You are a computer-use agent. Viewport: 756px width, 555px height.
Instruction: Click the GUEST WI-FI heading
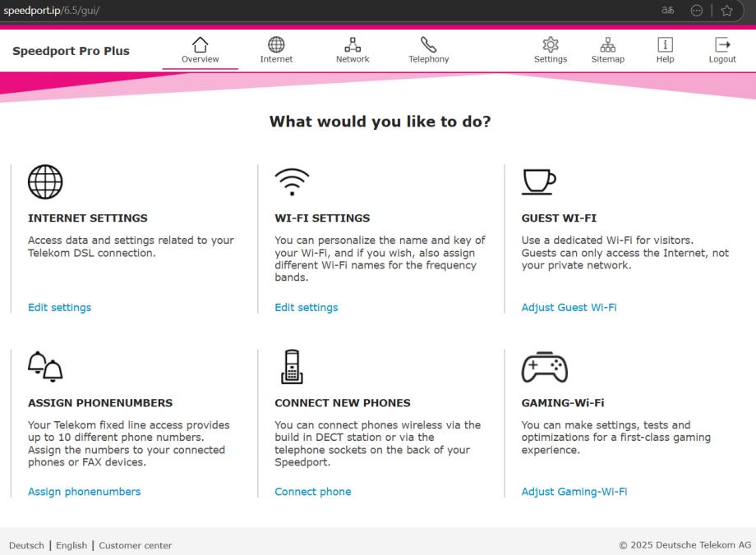(559, 218)
